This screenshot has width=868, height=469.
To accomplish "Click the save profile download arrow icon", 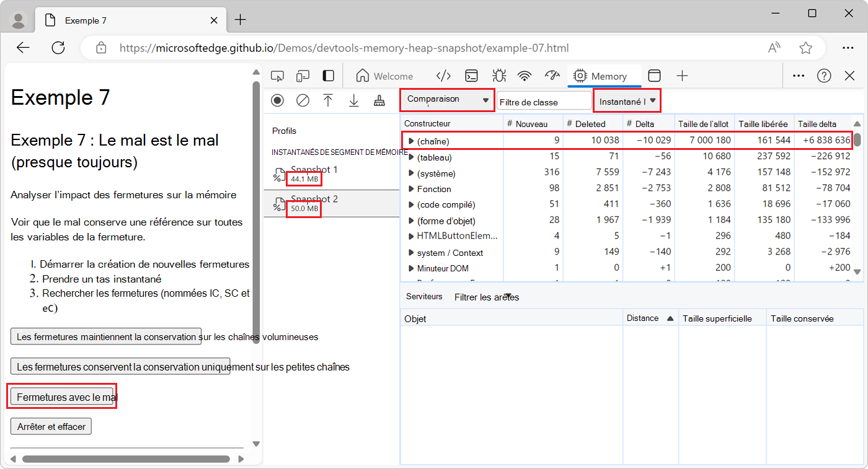I will coord(353,100).
